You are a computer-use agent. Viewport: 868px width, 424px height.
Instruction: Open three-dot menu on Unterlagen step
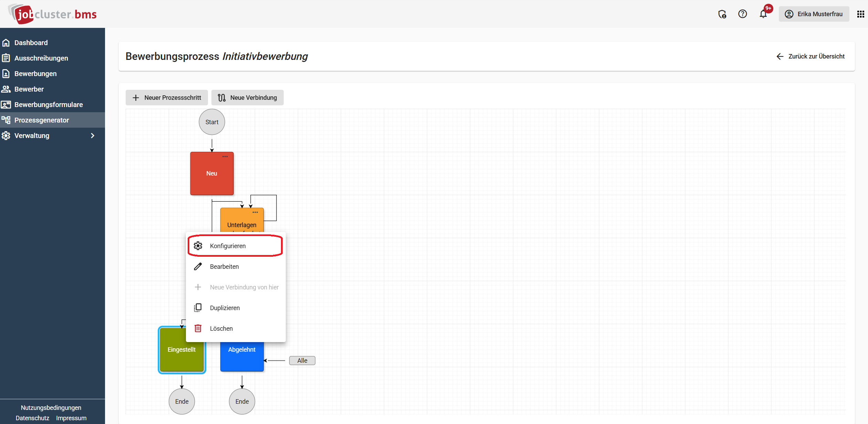tap(255, 212)
